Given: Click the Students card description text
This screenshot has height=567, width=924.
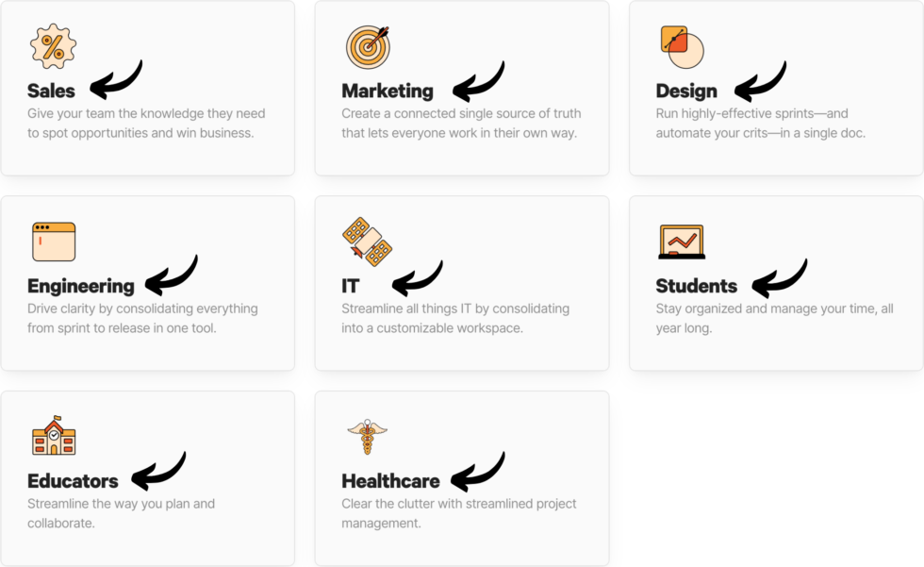Looking at the screenshot, I should click(x=773, y=318).
